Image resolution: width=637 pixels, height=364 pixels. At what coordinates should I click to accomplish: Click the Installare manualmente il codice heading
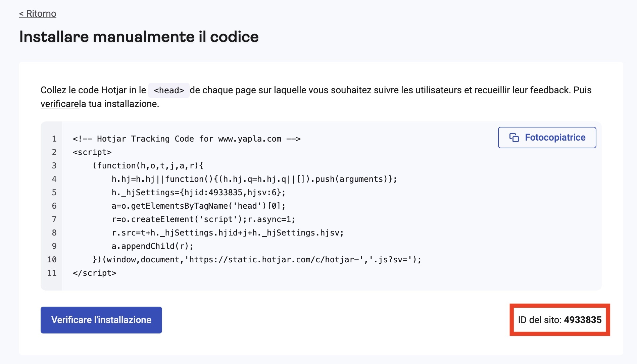pyautogui.click(x=139, y=37)
